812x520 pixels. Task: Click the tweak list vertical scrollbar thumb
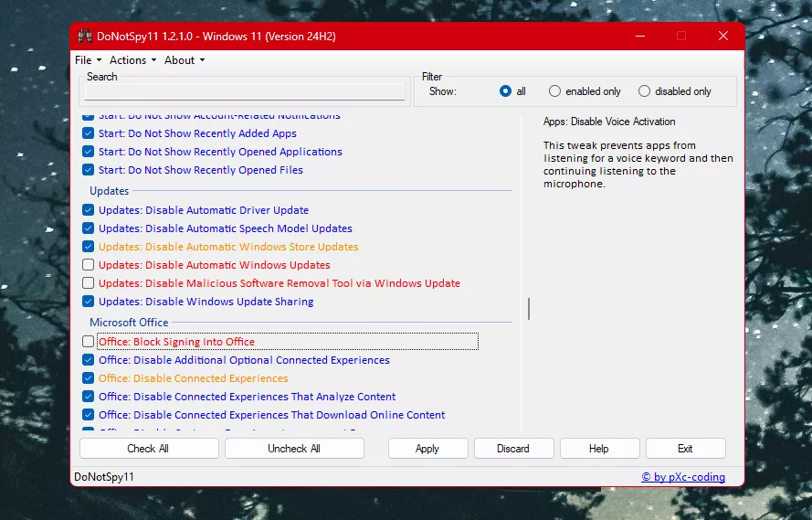point(529,309)
